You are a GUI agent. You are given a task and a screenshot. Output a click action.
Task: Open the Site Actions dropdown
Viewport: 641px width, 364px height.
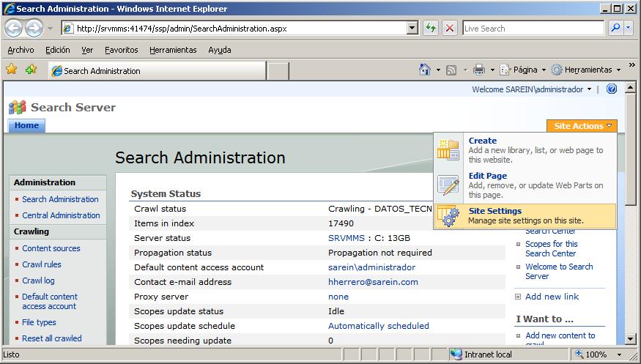coord(582,126)
